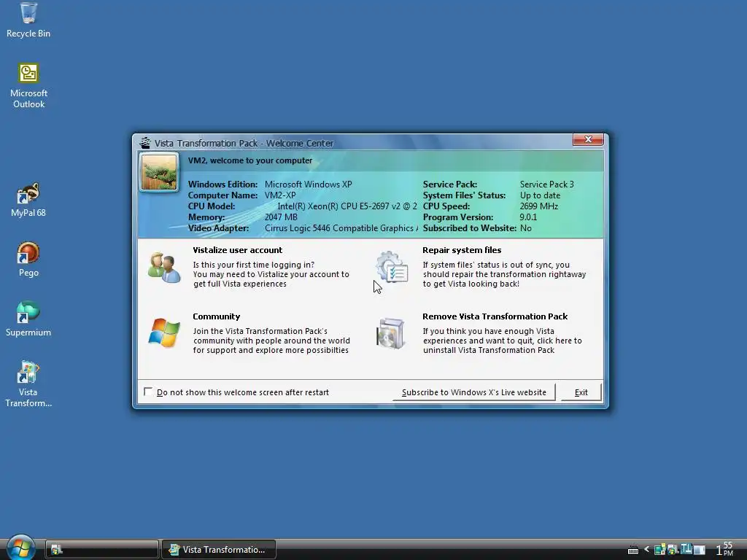Select the Pego desktop shortcut

point(28,260)
